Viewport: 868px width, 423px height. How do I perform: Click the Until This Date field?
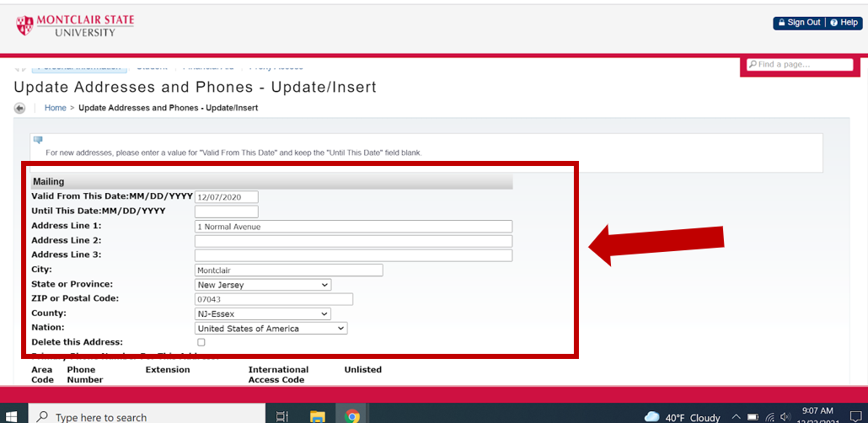click(226, 211)
